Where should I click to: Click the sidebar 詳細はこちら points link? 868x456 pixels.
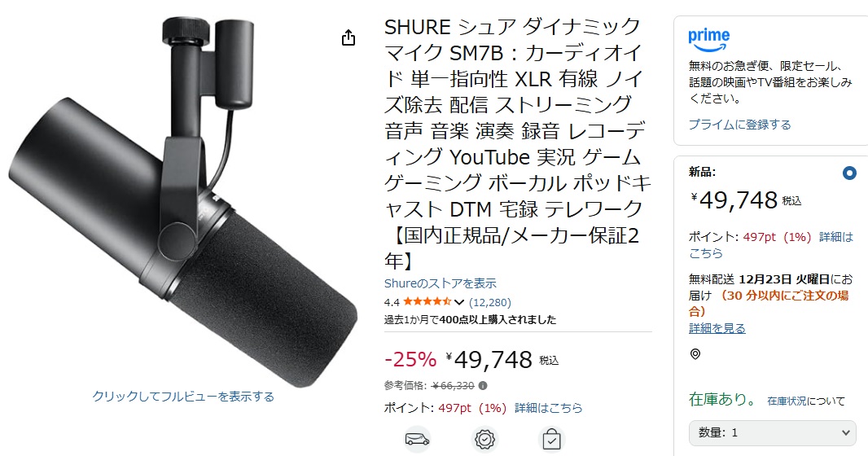pos(771,244)
